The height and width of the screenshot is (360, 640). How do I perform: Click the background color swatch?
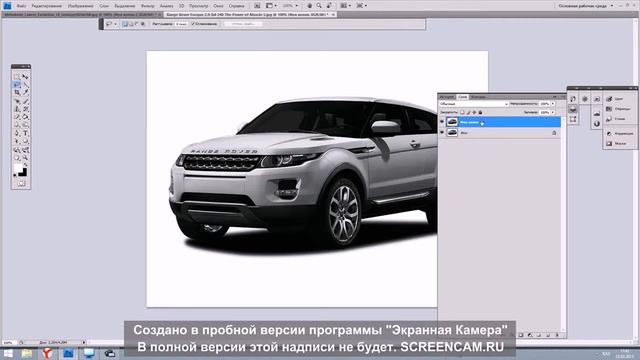(24, 173)
